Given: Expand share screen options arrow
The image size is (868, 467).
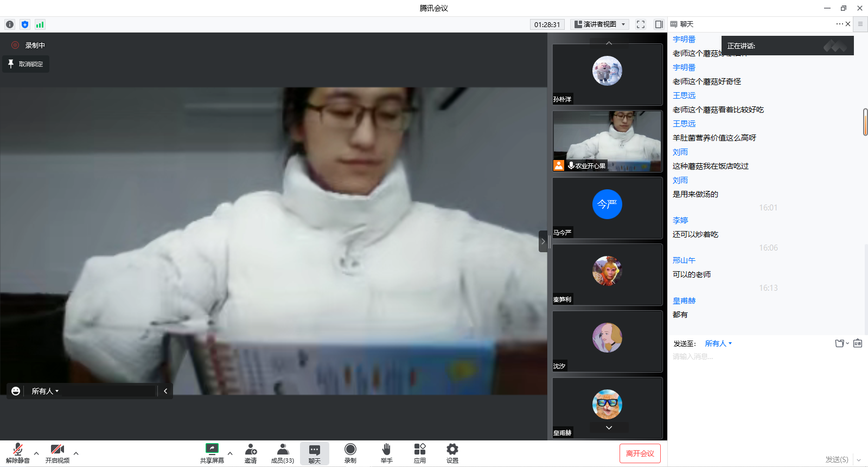Looking at the screenshot, I should click(x=230, y=453).
